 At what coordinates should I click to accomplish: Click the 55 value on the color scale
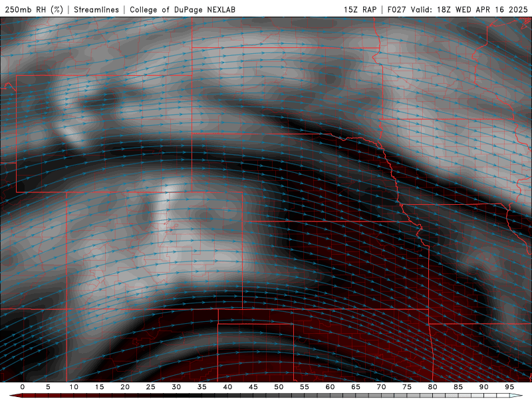[305, 387]
